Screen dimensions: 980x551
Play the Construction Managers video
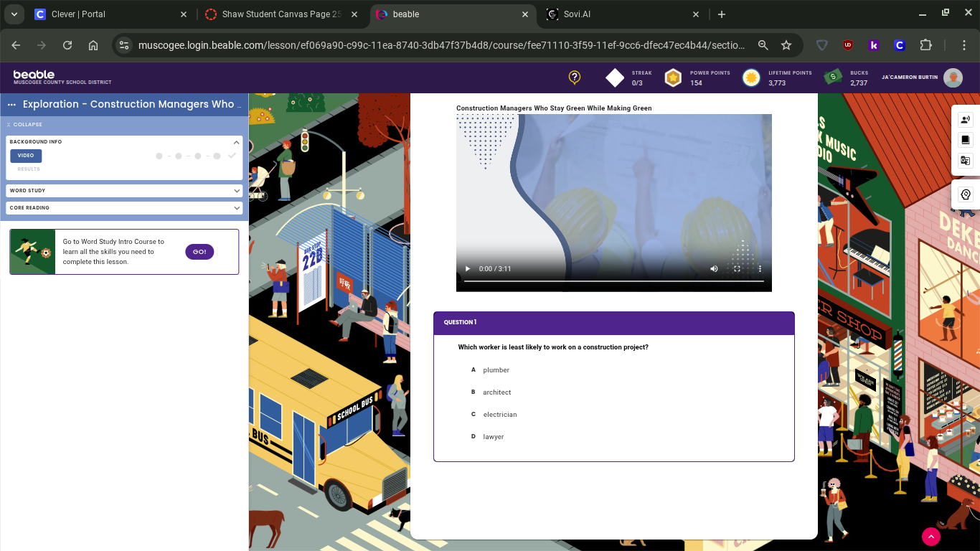coord(467,268)
